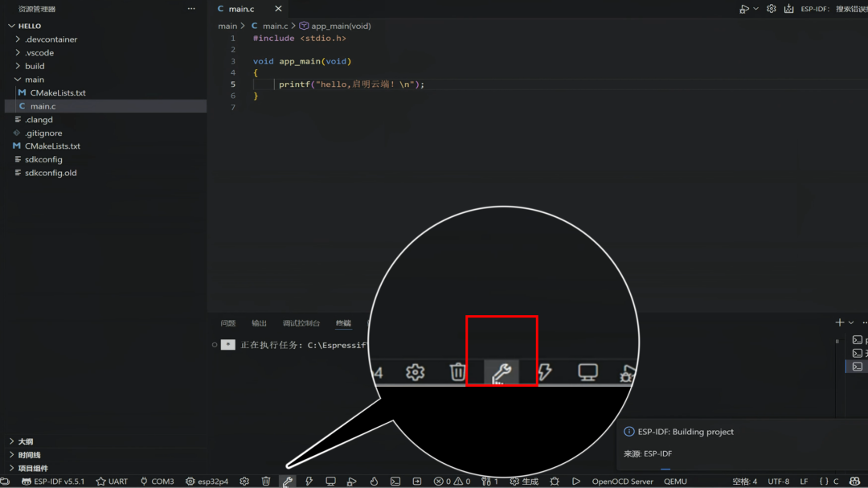Click the download-tray icon in editor title bar
This screenshot has height=488, width=868.
789,9
